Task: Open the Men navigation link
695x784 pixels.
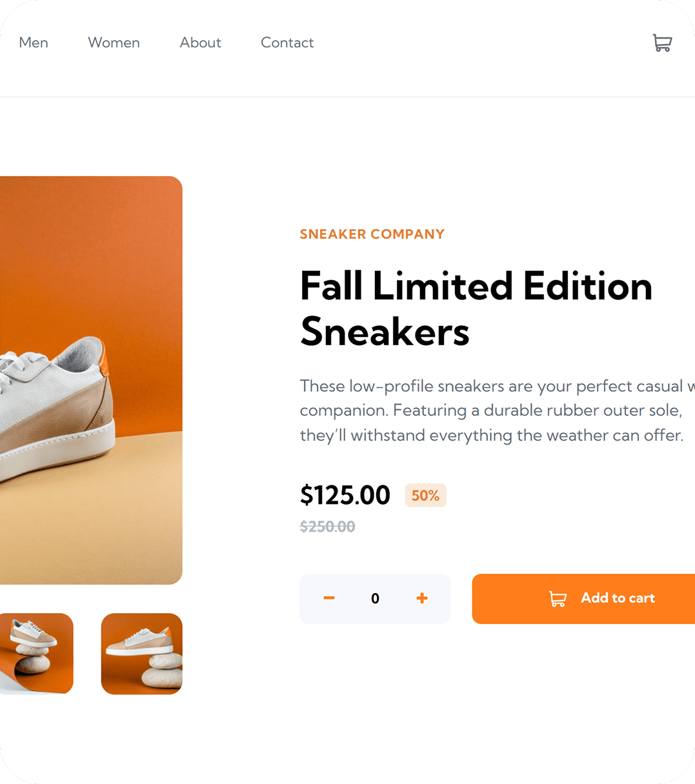Action: click(x=34, y=43)
